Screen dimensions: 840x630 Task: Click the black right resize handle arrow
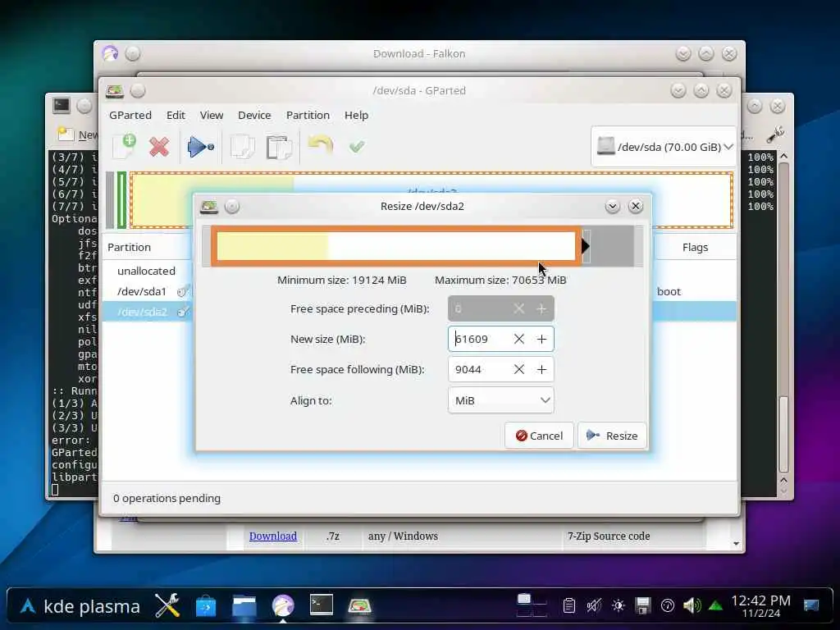pos(586,246)
